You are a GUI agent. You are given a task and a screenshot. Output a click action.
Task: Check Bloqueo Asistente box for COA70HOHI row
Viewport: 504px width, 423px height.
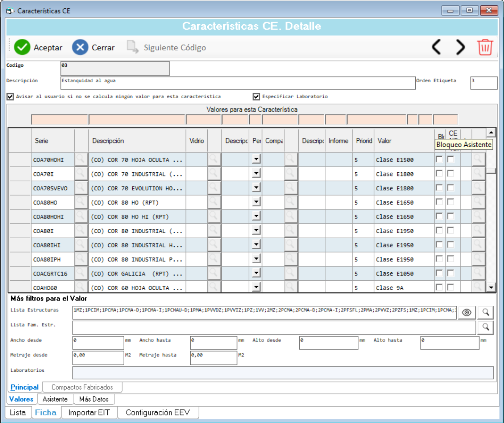click(x=439, y=159)
